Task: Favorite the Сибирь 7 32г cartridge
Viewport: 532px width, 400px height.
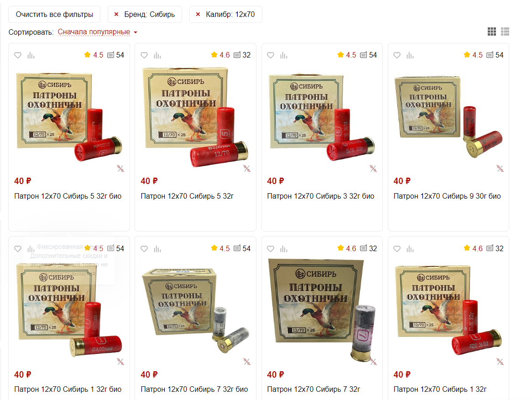Action: [271, 249]
